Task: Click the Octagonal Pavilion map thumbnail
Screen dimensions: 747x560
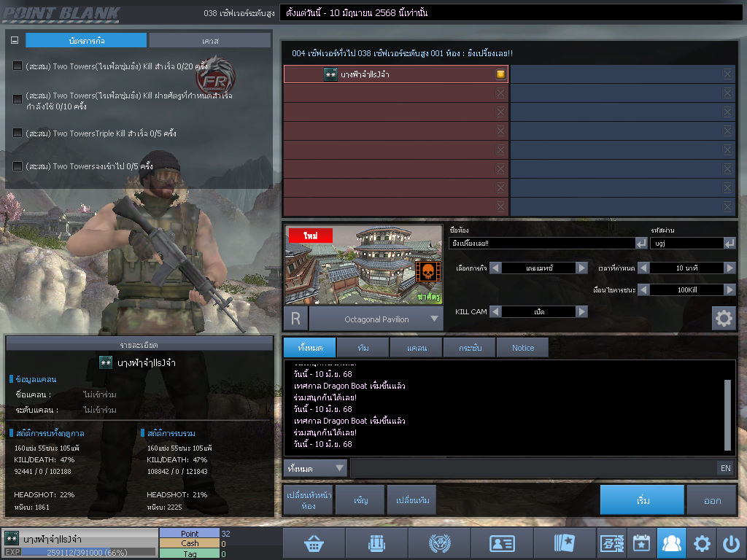Action: point(363,265)
